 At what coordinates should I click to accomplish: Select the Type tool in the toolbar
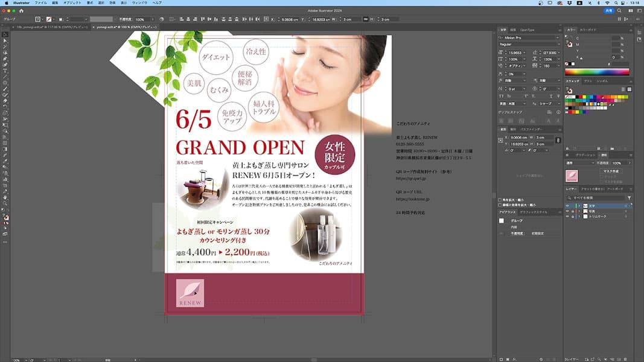click(5, 71)
